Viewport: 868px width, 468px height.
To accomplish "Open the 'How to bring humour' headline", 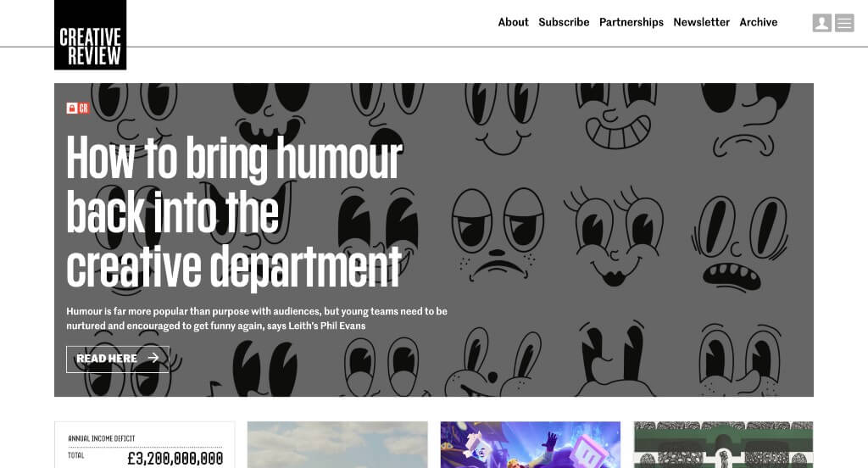I will (x=234, y=212).
